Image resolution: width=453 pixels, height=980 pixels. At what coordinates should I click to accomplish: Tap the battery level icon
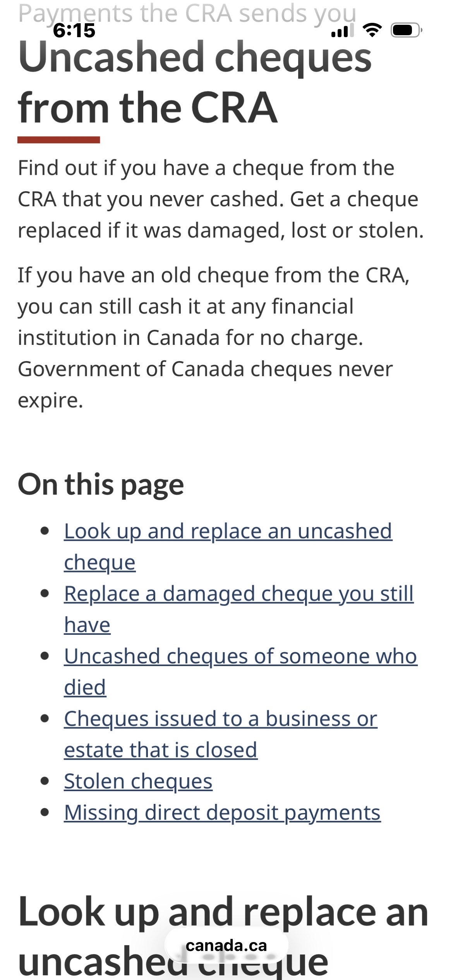[x=406, y=30]
